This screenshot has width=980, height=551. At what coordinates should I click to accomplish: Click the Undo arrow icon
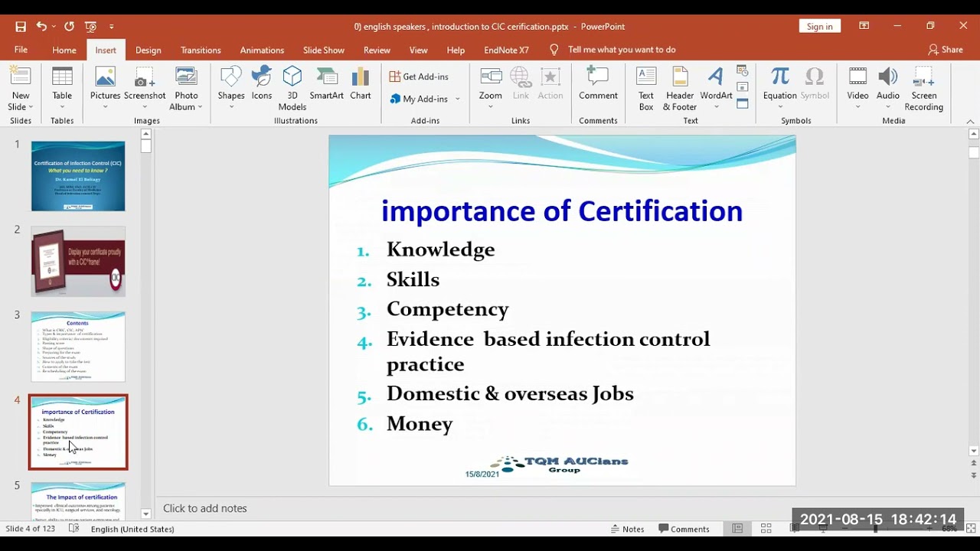pos(41,27)
